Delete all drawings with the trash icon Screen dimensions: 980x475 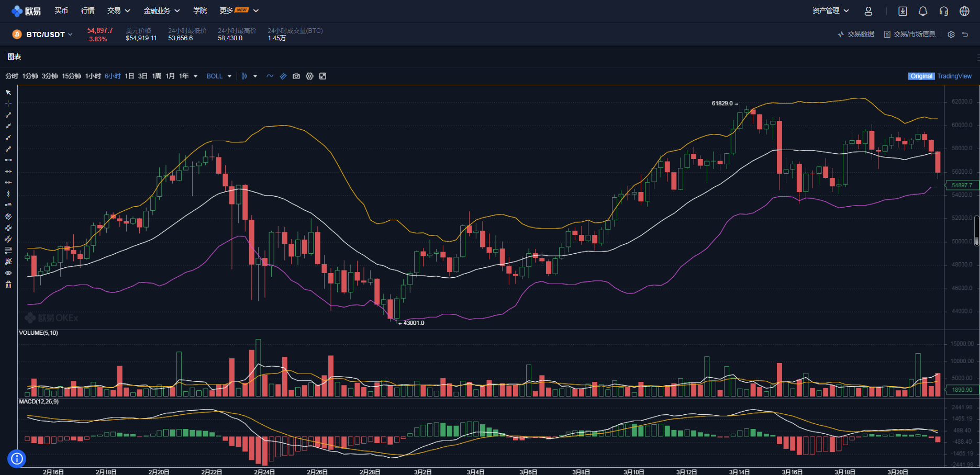tap(8, 285)
